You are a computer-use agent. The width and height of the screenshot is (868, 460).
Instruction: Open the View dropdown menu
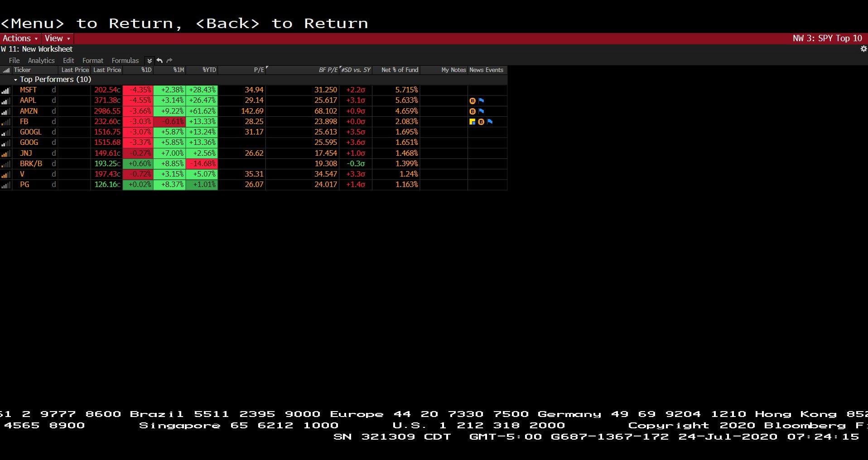tap(58, 38)
